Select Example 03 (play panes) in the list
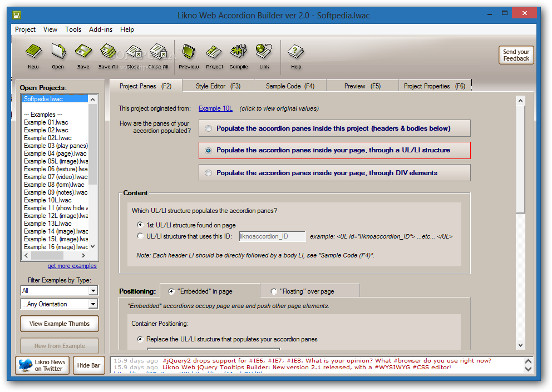The height and width of the screenshot is (392, 552). tap(55, 146)
